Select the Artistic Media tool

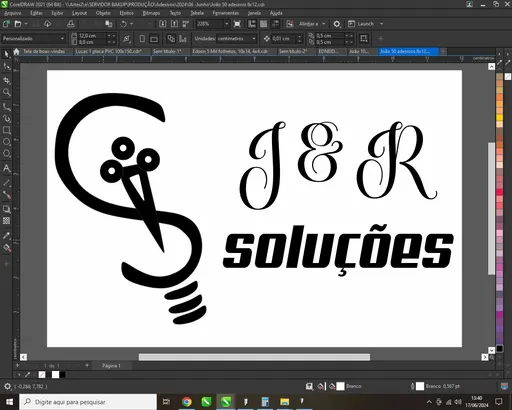pos(6,119)
